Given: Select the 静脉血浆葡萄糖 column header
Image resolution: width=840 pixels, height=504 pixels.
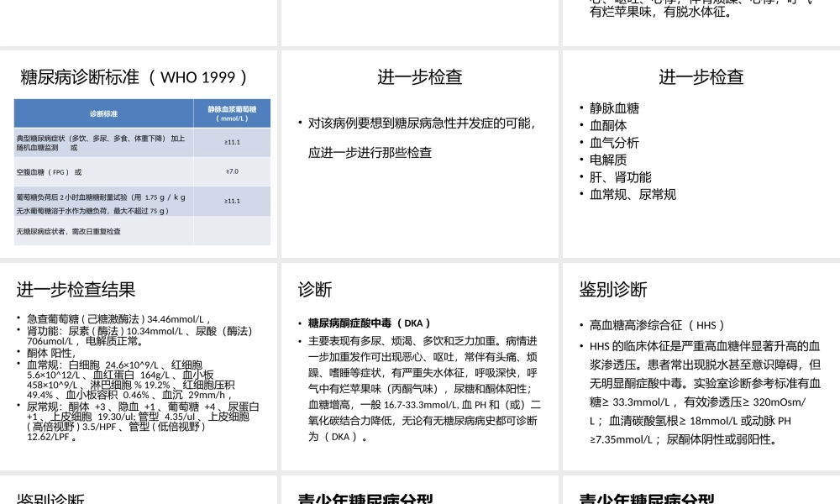Looking at the screenshot, I should tap(234, 110).
